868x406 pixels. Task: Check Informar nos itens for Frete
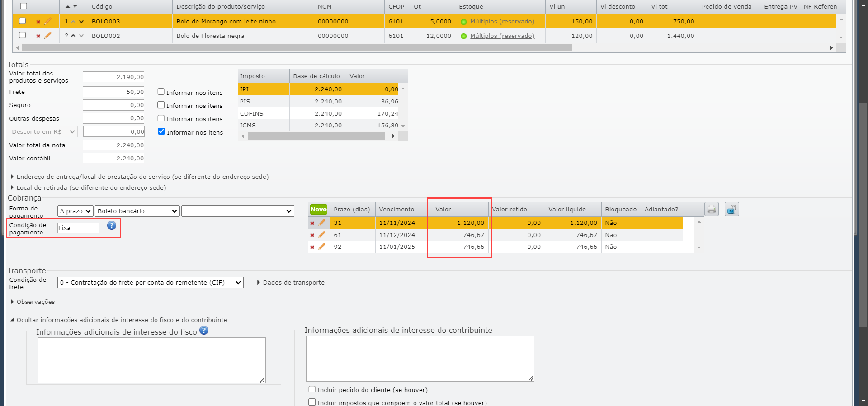161,92
